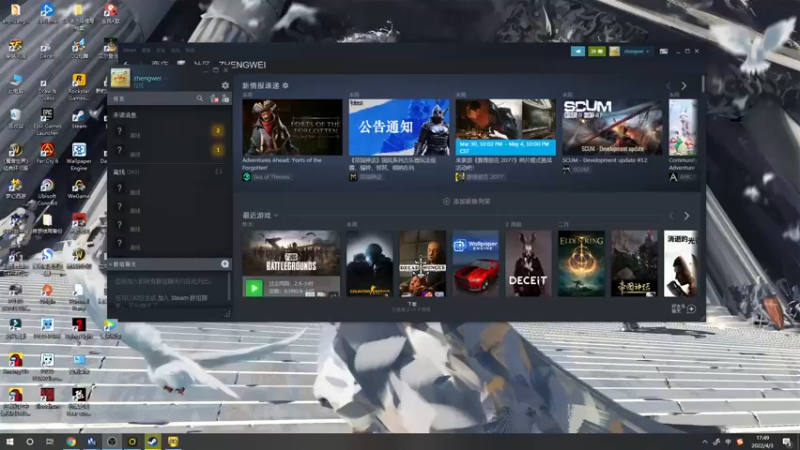Switch to Steam in the taskbar
This screenshot has height=450, width=800.
tap(153, 442)
